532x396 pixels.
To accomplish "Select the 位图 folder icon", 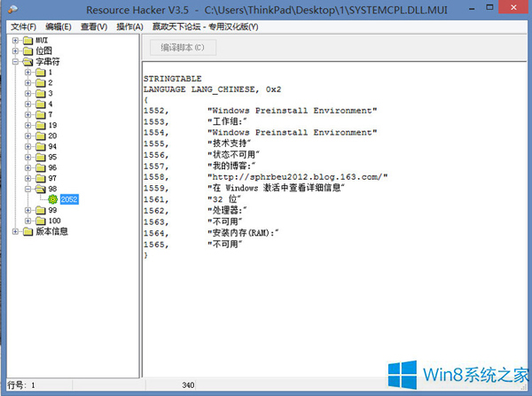I will (x=27, y=51).
